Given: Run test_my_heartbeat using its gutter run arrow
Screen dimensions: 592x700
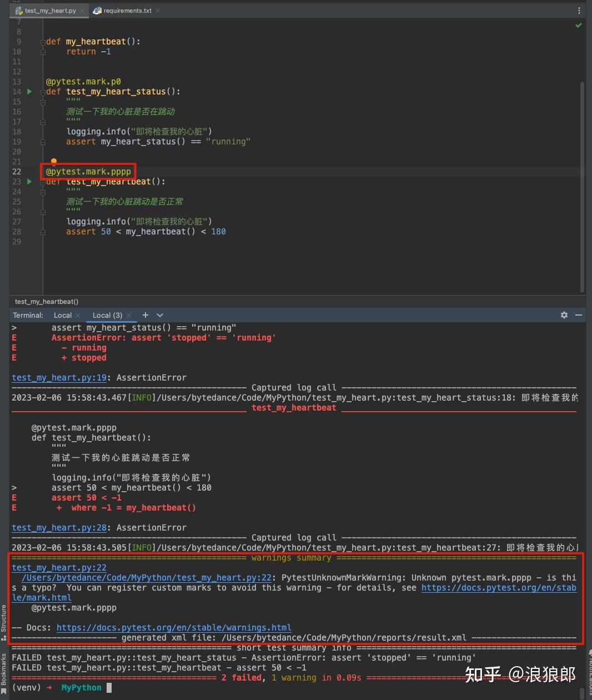Looking at the screenshot, I should click(x=29, y=182).
